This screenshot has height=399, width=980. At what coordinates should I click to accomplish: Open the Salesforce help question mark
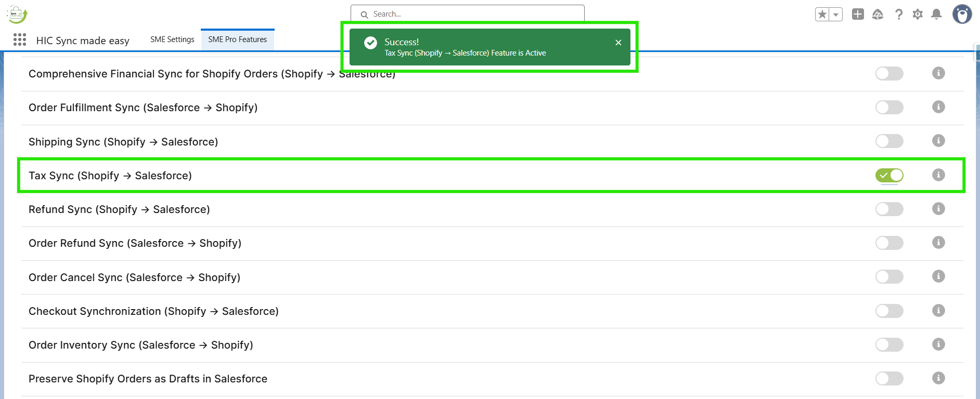[898, 15]
